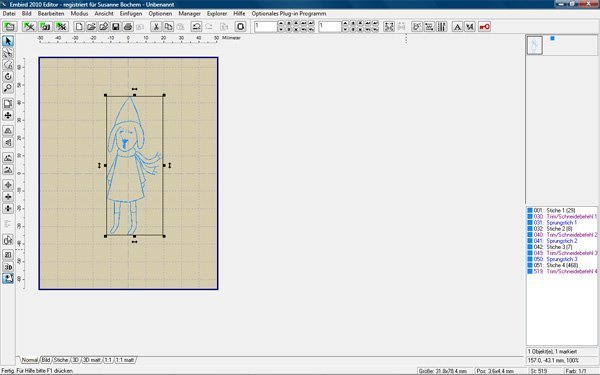
Task: Click the mirror horizontal triangle tool
Action: (8, 130)
